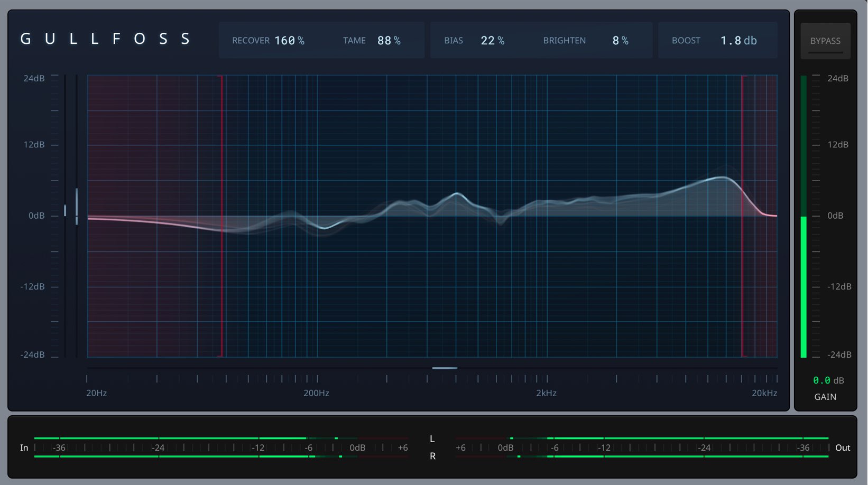Click the small vertical level indicator beside graph
This screenshot has width=868, height=485.
tap(77, 206)
